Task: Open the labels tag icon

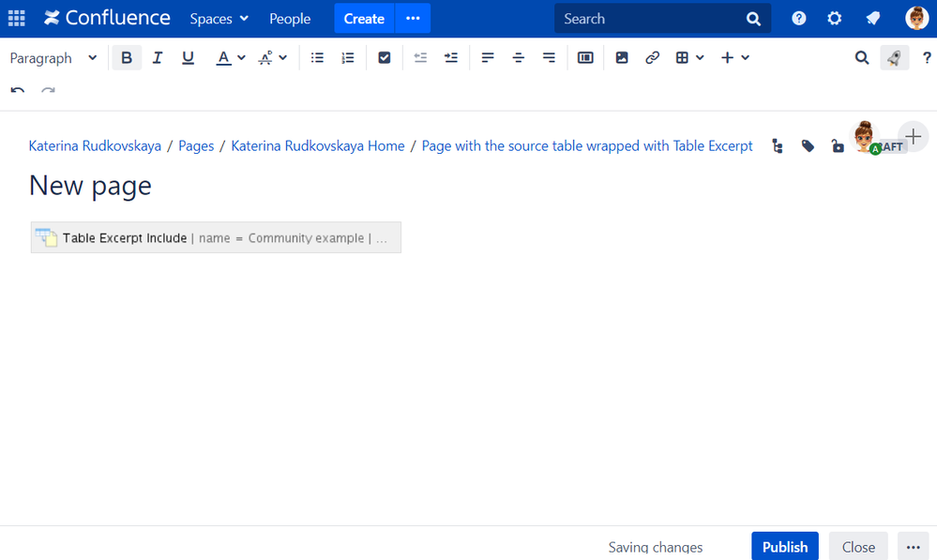Action: pyautogui.click(x=808, y=146)
